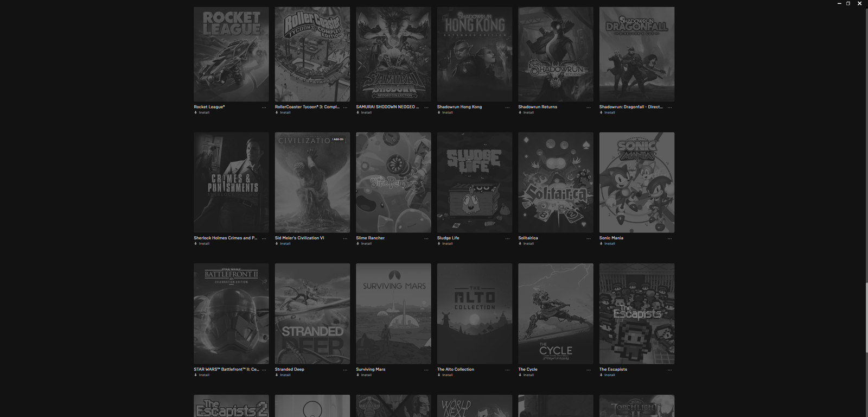The image size is (868, 417).
Task: Open three-dot options menu for Rocket League
Action: coord(264,108)
